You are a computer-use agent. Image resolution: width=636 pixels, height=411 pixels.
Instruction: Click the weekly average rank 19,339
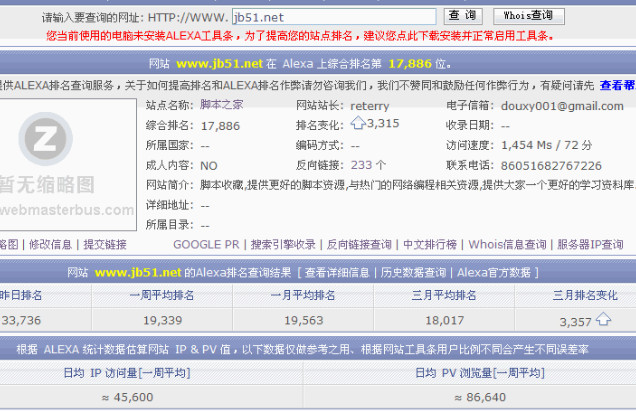click(162, 321)
